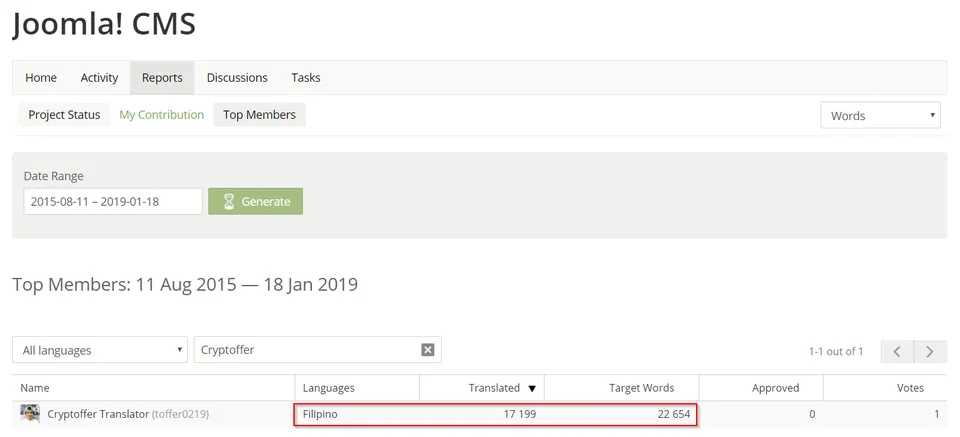Click the hourglass icon on Generate
The image size is (960, 437).
pyautogui.click(x=229, y=201)
